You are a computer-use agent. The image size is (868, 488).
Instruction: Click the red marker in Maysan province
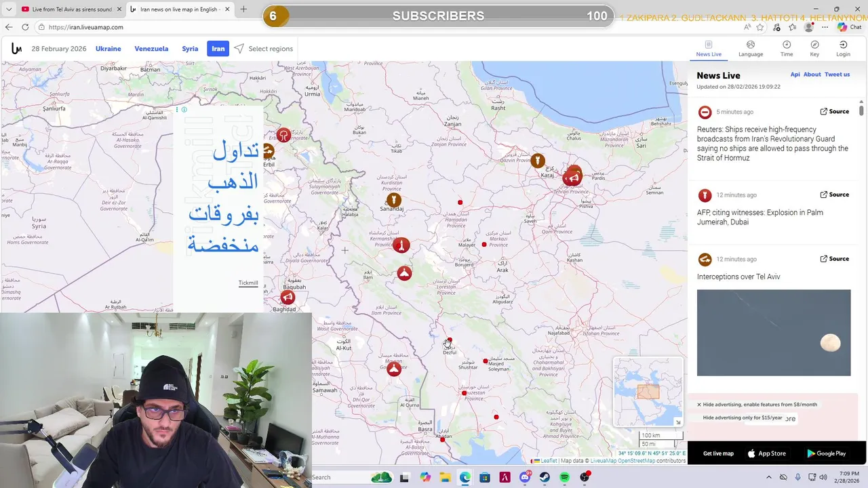[394, 369]
